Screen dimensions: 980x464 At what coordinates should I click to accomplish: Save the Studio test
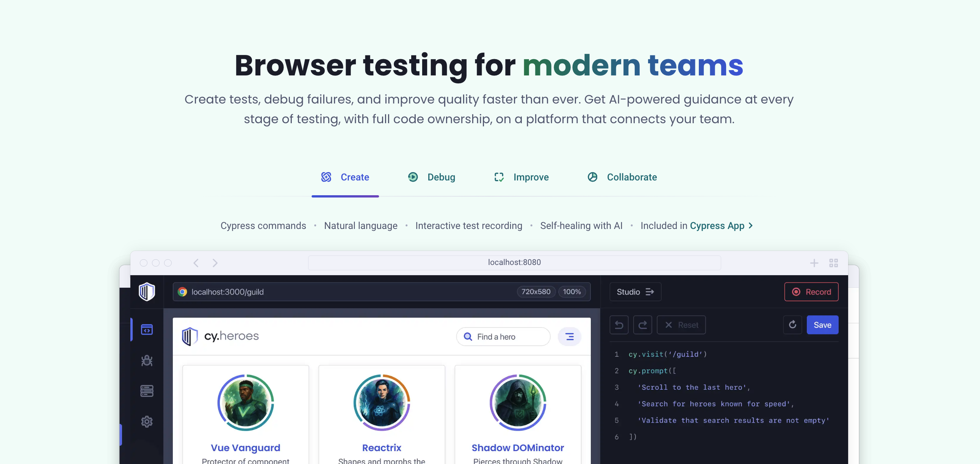(x=822, y=325)
